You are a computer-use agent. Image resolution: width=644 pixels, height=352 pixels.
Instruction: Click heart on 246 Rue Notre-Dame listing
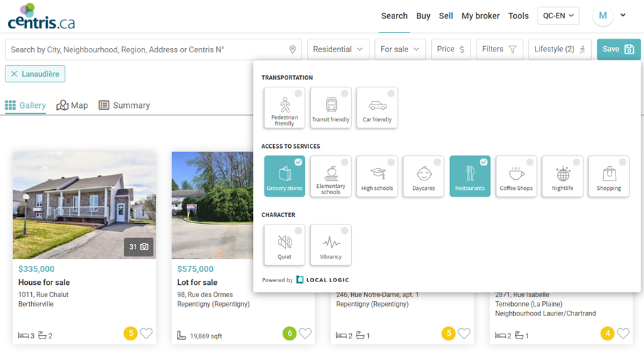(x=464, y=333)
